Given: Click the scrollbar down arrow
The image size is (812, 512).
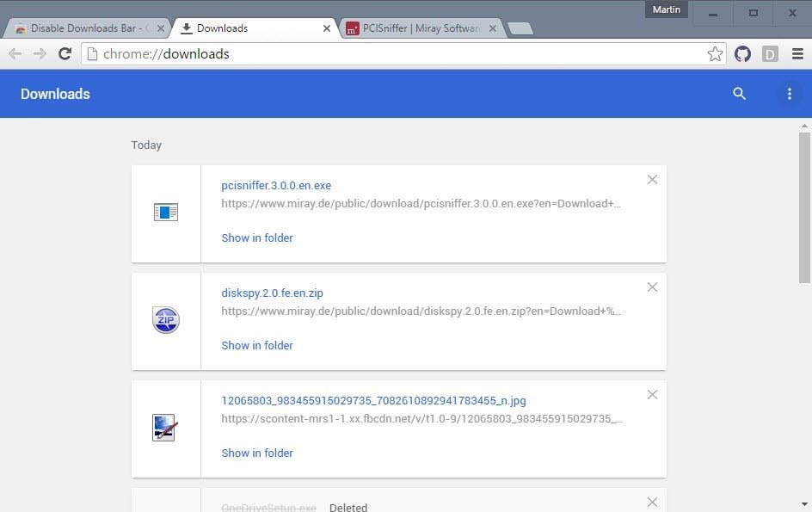Looking at the screenshot, I should click(804, 504).
